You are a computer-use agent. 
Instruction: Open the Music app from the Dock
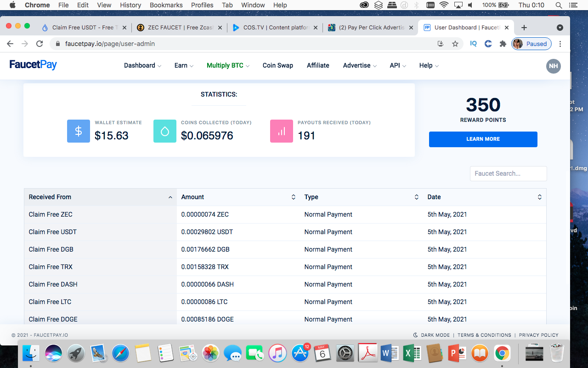pyautogui.click(x=278, y=353)
